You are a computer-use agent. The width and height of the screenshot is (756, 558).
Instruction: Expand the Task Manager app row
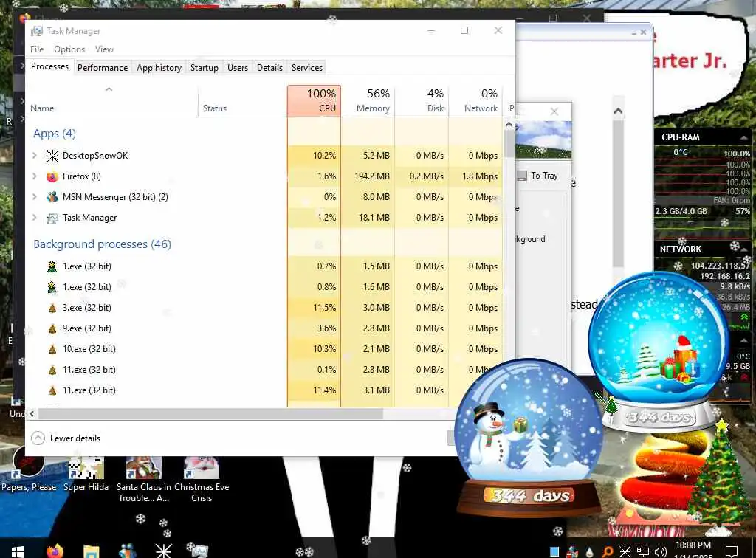pos(35,218)
